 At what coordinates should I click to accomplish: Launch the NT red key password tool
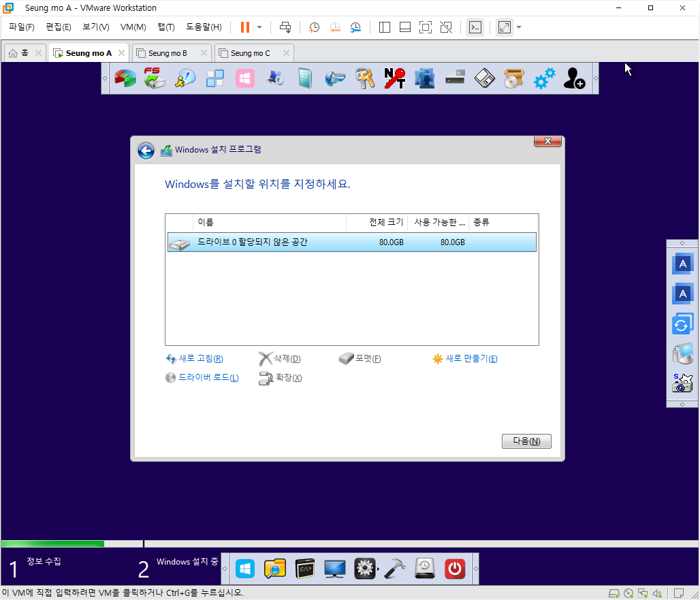(395, 78)
